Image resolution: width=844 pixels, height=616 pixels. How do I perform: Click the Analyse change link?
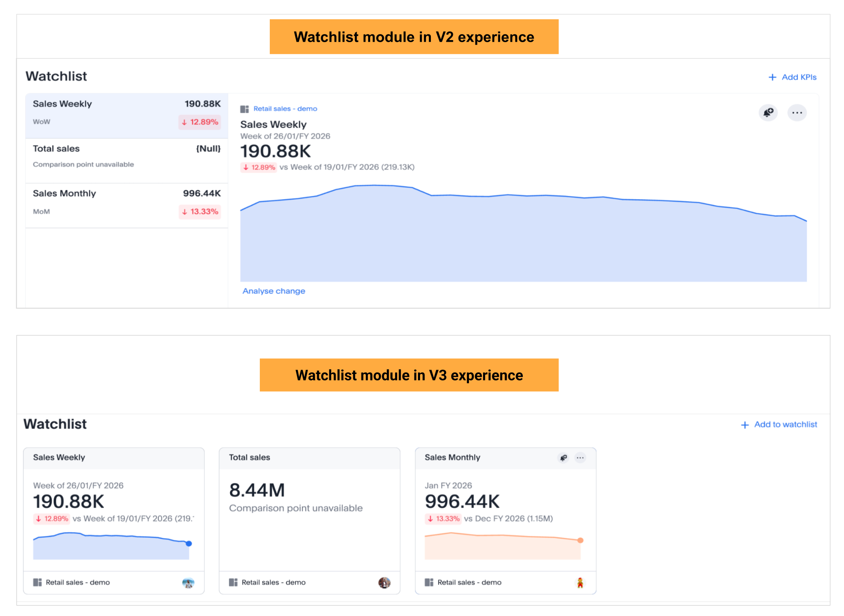pos(274,291)
